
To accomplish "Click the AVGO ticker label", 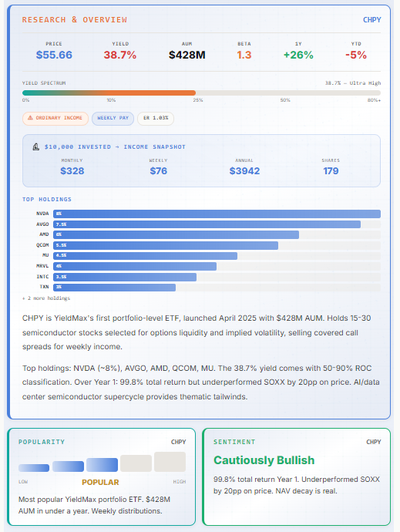I will pyautogui.click(x=42, y=224).
